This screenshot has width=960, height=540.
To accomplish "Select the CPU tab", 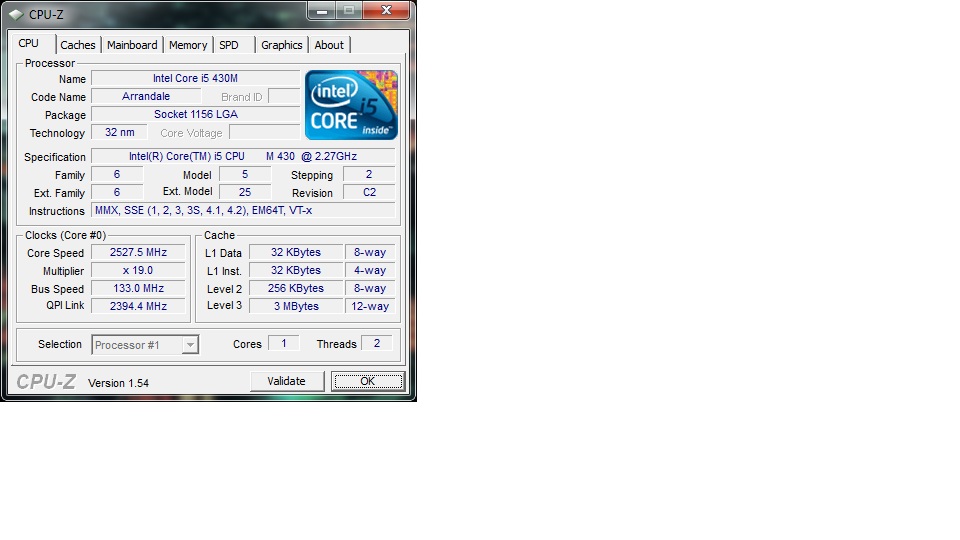I will point(28,43).
